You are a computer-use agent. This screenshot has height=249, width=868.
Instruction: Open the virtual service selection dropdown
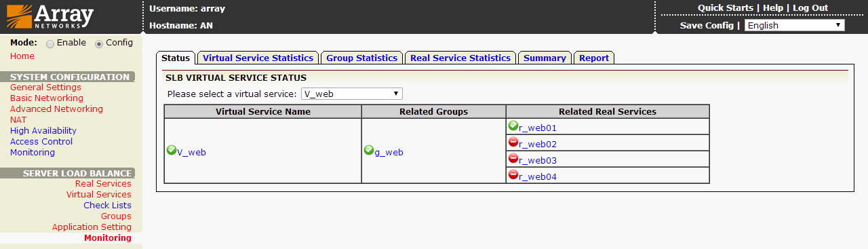352,94
